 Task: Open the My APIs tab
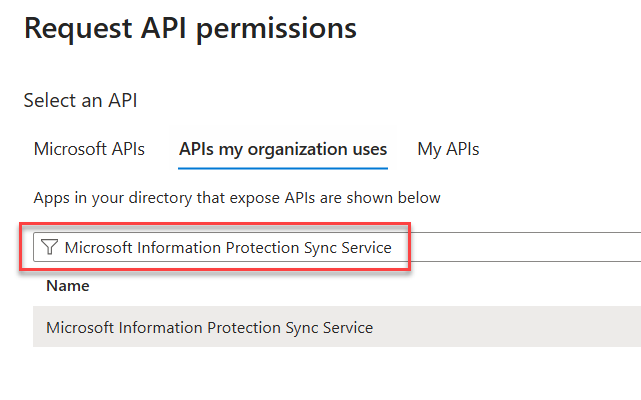(x=448, y=150)
